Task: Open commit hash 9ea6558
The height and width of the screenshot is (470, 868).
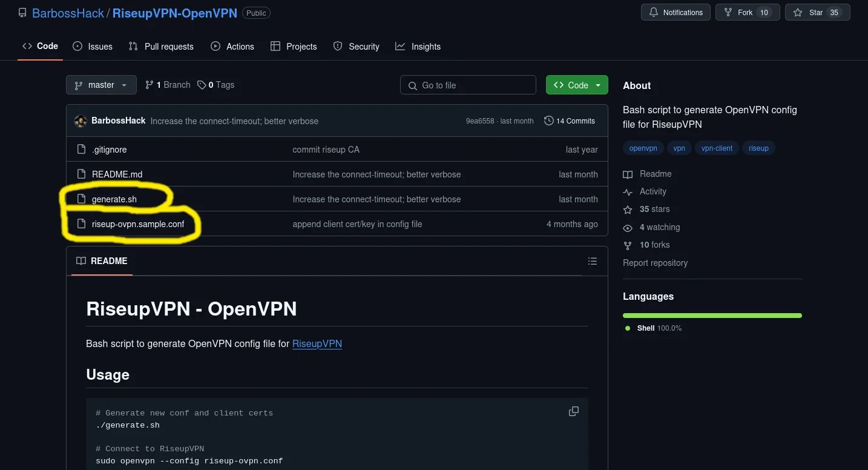Action: [x=479, y=121]
